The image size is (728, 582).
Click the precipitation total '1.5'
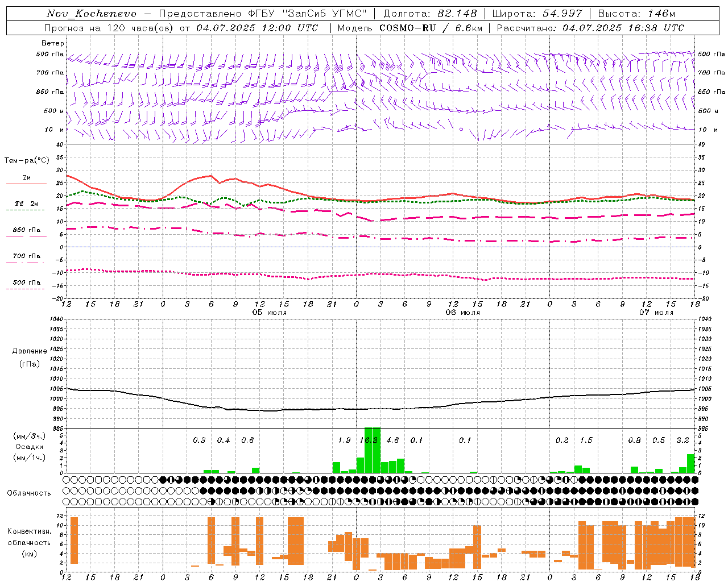point(586,440)
